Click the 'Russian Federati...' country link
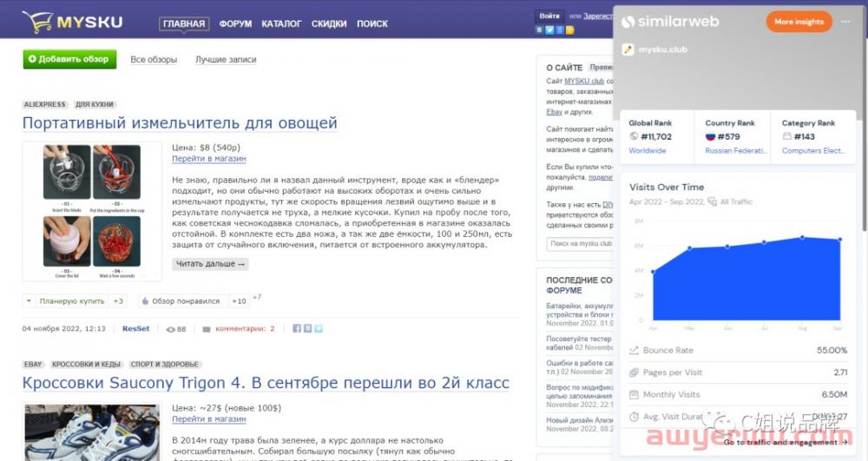 735,150
